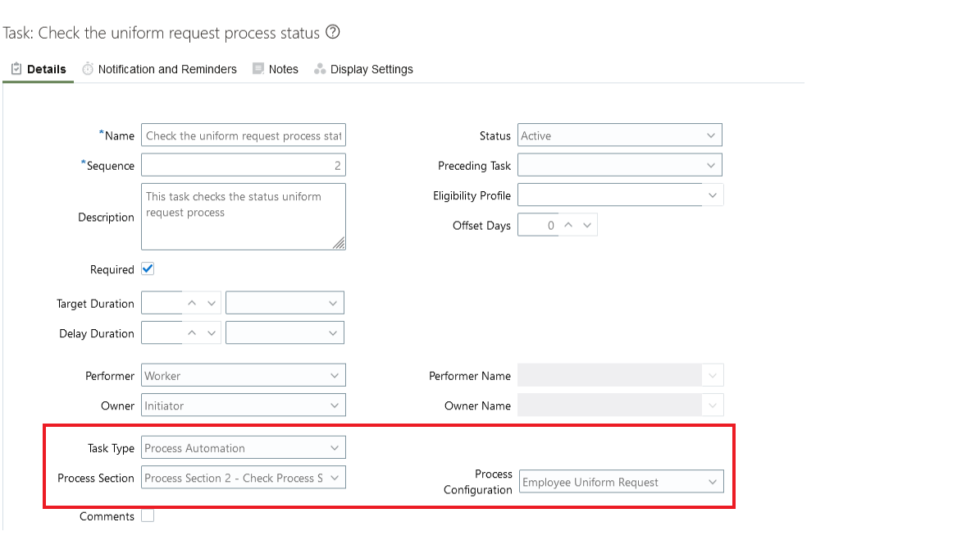980x536 pixels.
Task: Click the Display Settings tab icon
Action: click(x=320, y=69)
